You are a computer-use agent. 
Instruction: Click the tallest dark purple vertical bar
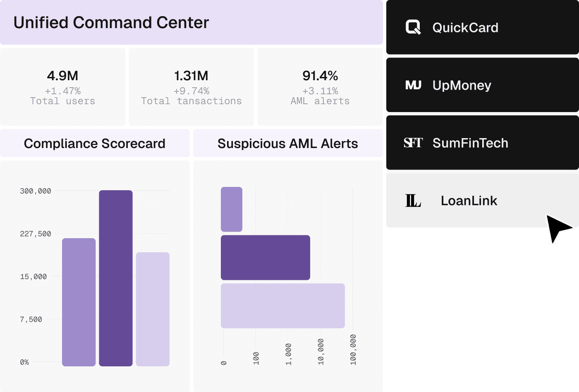pyautogui.click(x=116, y=278)
